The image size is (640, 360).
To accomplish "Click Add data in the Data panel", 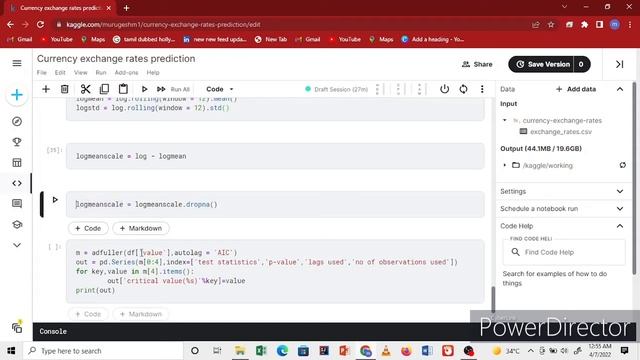I will pyautogui.click(x=576, y=89).
